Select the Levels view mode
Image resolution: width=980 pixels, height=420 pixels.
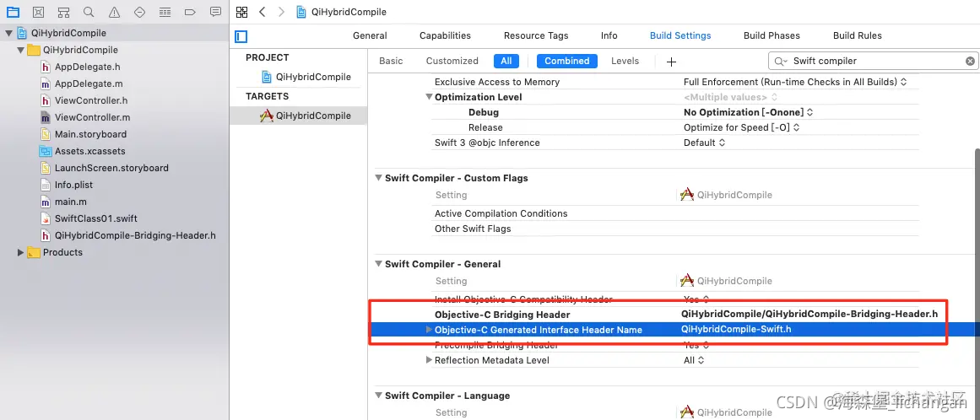625,62
